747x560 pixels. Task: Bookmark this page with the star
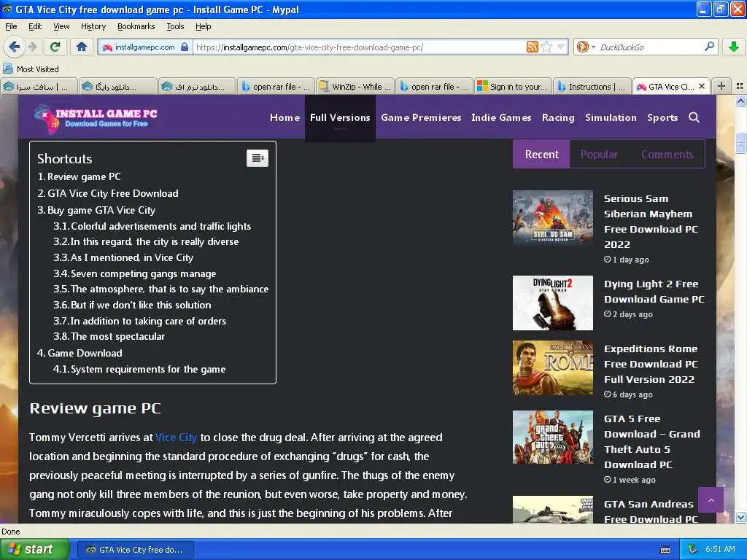point(546,47)
